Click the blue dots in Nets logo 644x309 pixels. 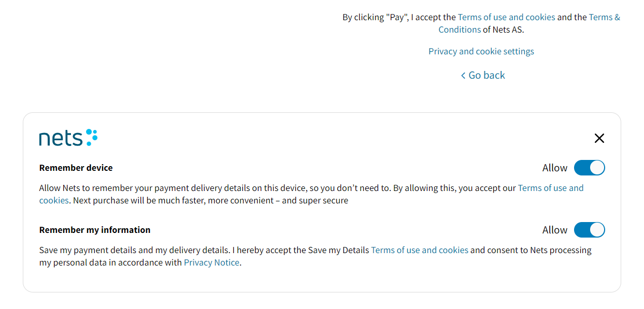tap(91, 137)
